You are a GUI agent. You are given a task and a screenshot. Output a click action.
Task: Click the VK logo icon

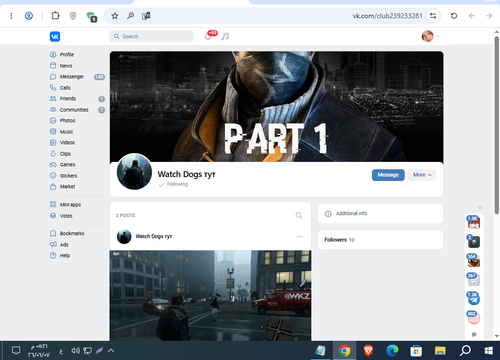click(x=55, y=36)
